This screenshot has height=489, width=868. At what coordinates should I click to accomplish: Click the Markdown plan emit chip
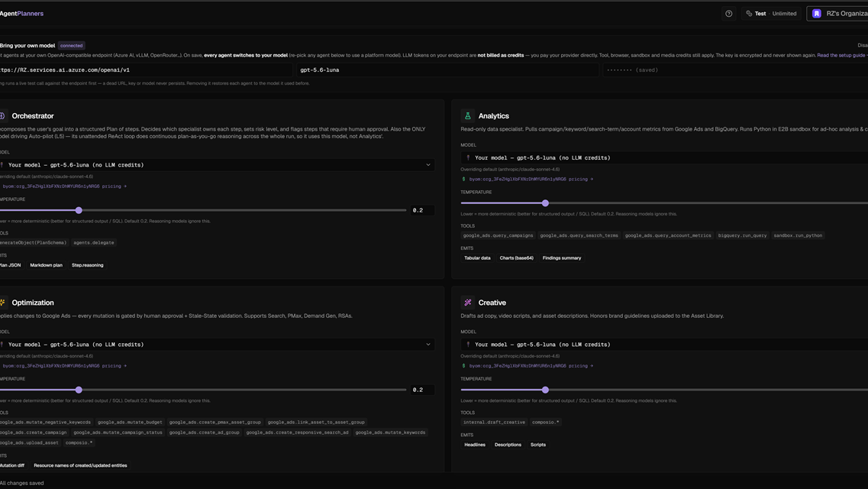click(46, 265)
